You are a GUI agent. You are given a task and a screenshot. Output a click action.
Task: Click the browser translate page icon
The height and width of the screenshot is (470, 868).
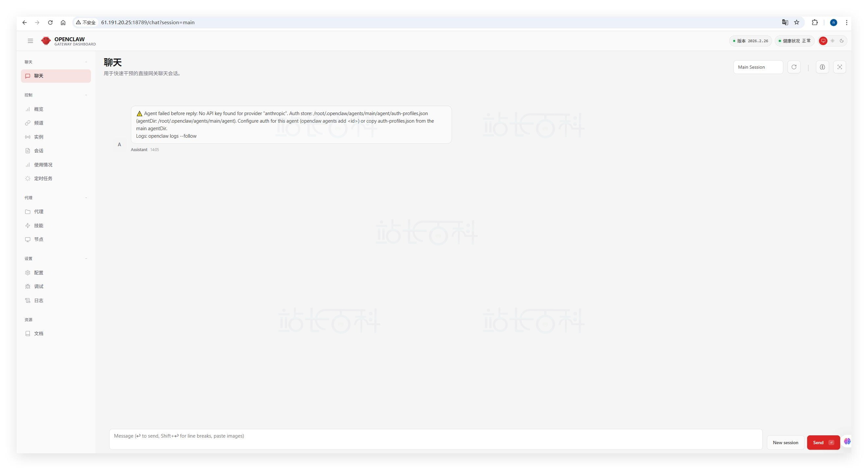point(785,23)
